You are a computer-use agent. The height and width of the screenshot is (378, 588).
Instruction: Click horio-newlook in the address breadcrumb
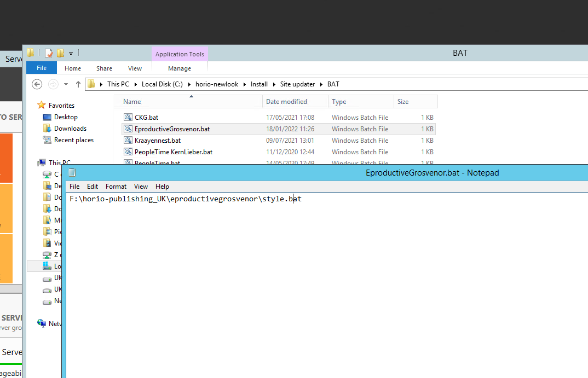coord(217,84)
